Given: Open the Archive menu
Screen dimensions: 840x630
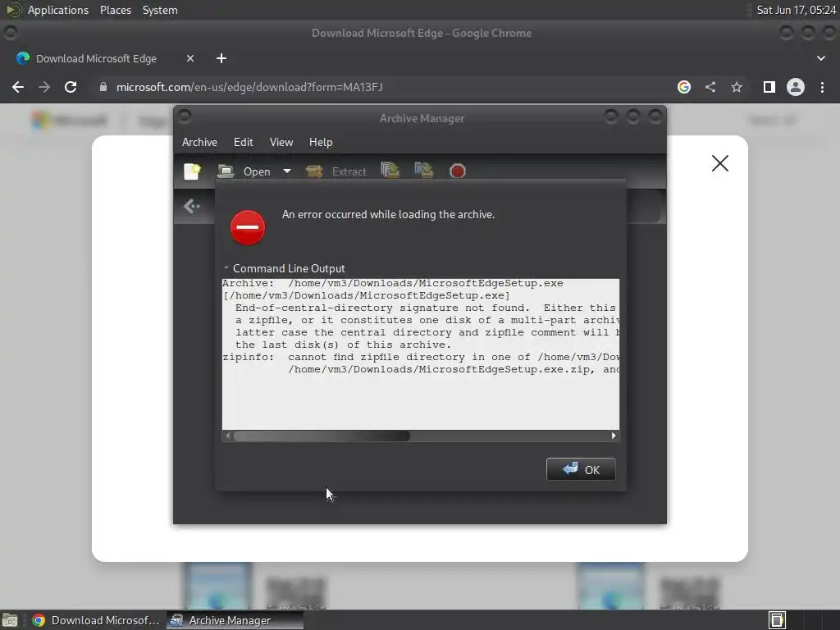Looking at the screenshot, I should click(x=199, y=142).
